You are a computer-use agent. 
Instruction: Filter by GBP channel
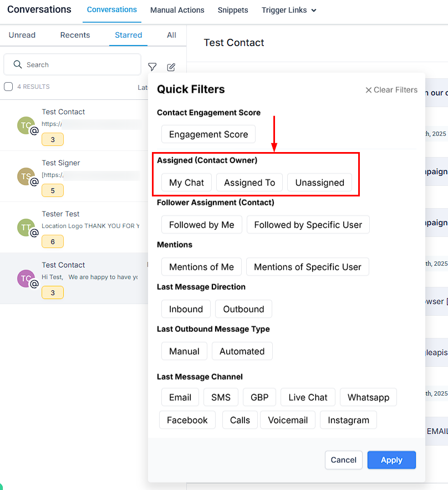click(x=259, y=397)
